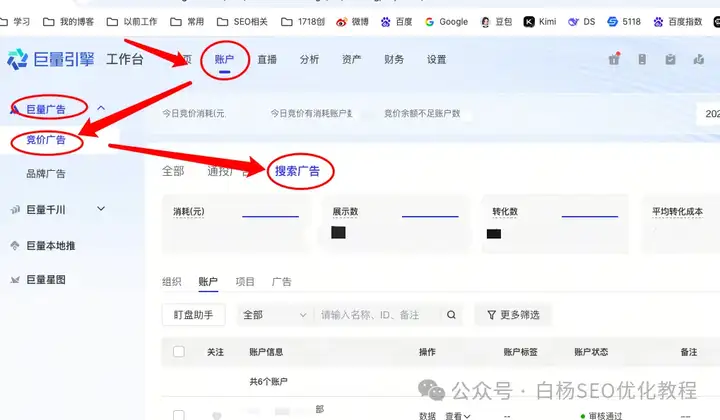Open the date selector starting with 202

coord(708,113)
